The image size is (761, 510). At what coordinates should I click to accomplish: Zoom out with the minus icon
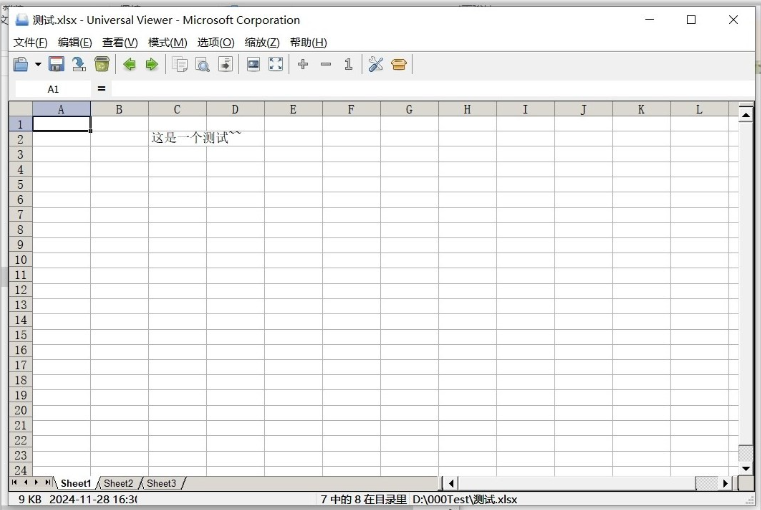pos(326,64)
